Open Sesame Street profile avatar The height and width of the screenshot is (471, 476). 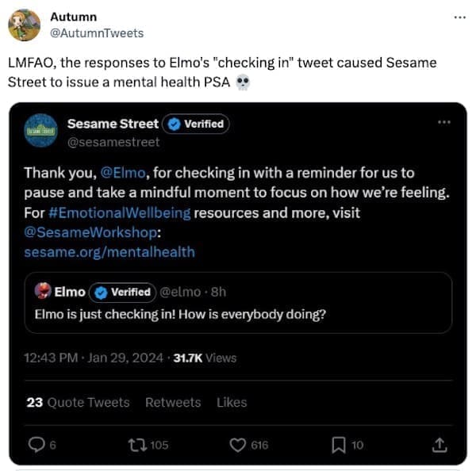coord(41,131)
